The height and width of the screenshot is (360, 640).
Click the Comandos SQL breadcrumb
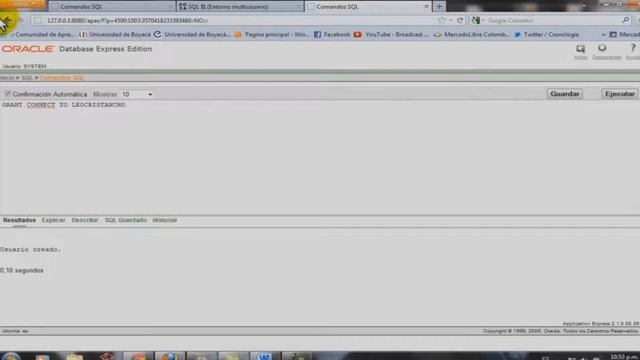pyautogui.click(x=62, y=78)
